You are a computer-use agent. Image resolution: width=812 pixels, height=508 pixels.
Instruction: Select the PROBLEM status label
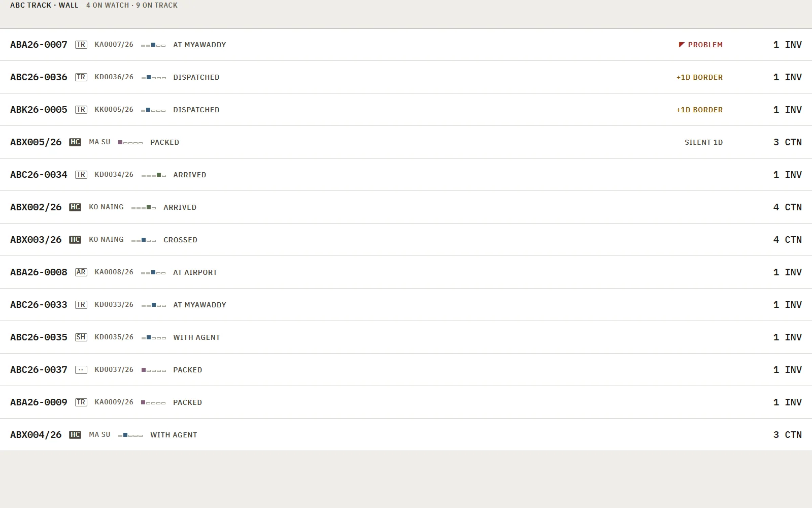point(705,45)
